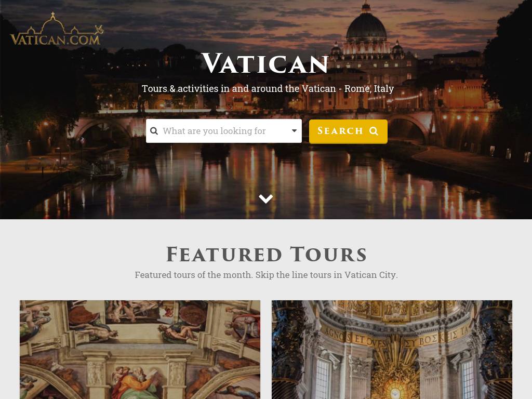Screen dimensions: 532x399
Task: Click the gold dome illustration in the logo
Action: click(x=53, y=24)
